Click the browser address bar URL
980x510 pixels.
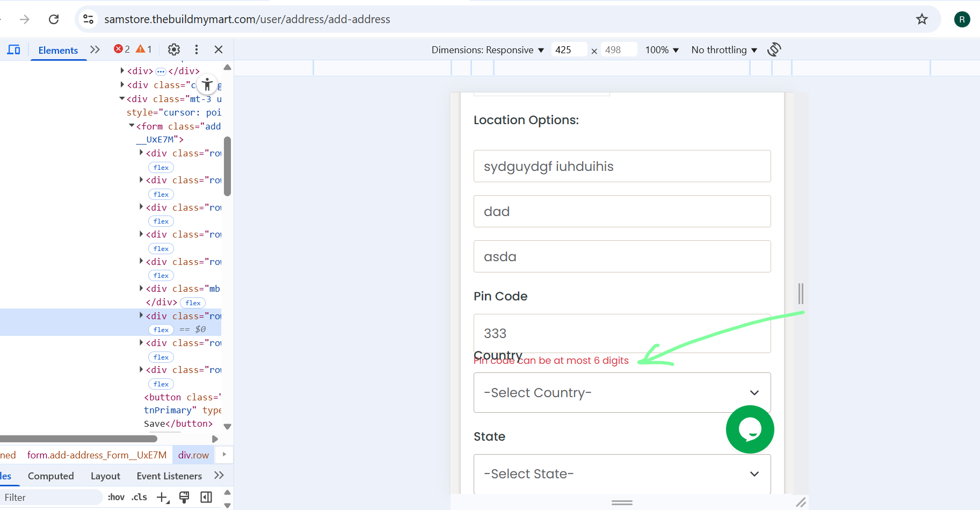[x=247, y=19]
